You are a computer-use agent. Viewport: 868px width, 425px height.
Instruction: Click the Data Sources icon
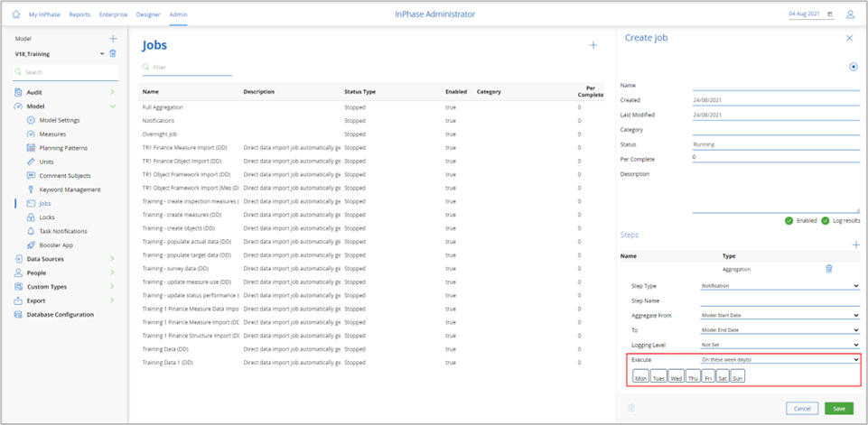[18, 259]
